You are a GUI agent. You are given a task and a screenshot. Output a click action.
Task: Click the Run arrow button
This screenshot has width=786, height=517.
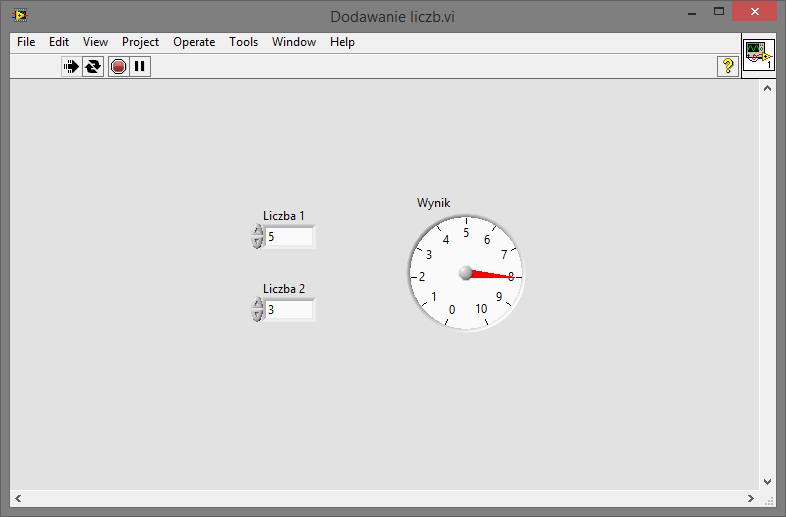(x=72, y=67)
